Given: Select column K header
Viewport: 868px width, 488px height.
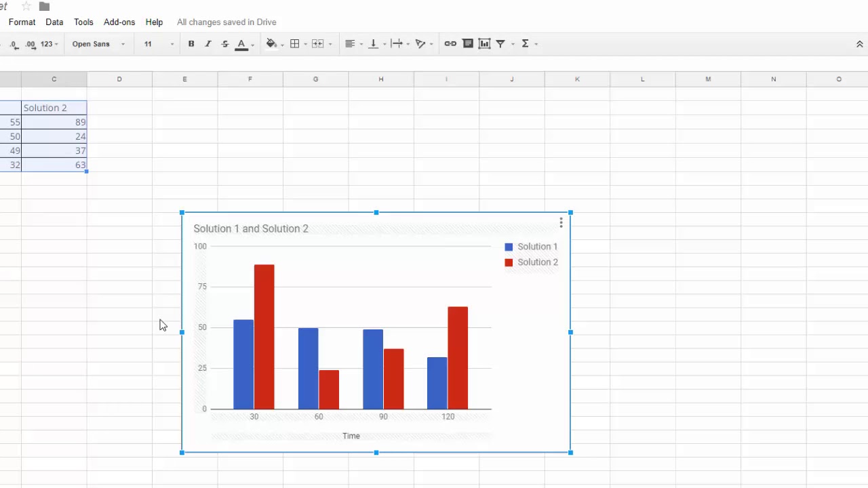Looking at the screenshot, I should pyautogui.click(x=577, y=79).
